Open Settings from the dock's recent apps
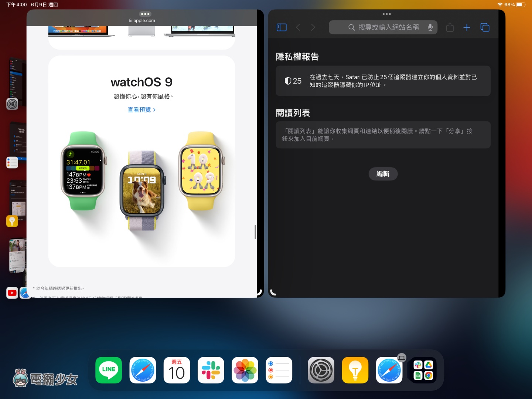 pos(321,370)
